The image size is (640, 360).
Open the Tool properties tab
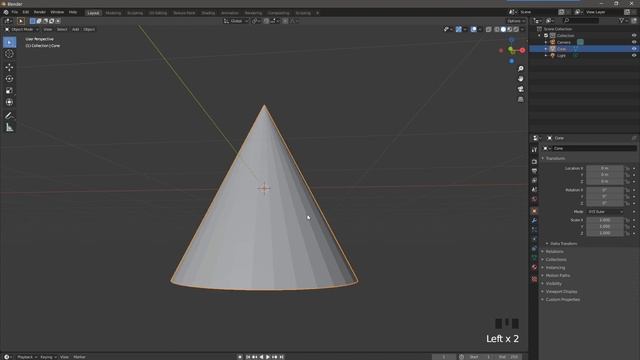[534, 150]
